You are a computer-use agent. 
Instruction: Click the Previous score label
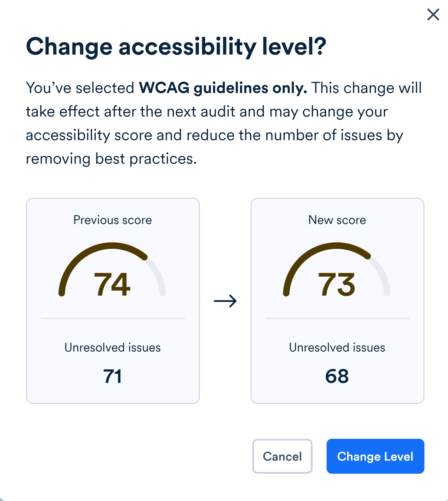112,220
